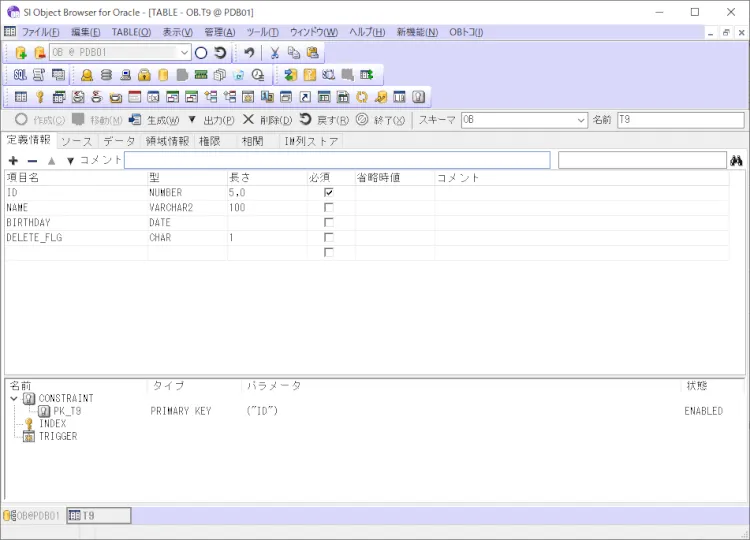The width and height of the screenshot is (750, 540).
Task: Click the database connect icon
Action: [20, 53]
